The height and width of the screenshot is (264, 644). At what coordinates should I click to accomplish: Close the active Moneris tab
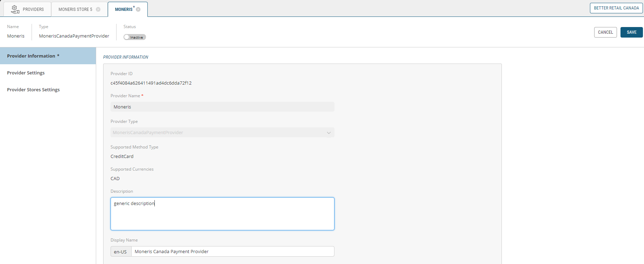point(138,9)
